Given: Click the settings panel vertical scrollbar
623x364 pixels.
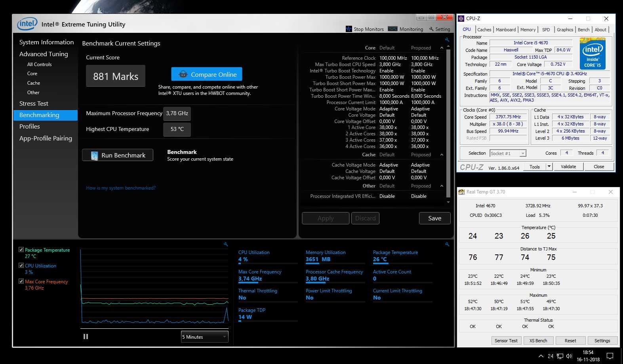Looking at the screenshot, I should point(448,123).
